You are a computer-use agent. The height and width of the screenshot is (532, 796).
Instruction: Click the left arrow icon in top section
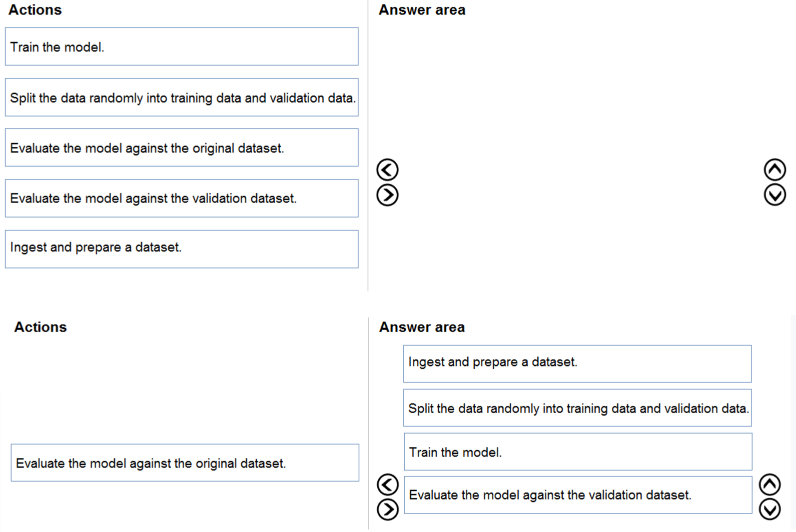386,169
